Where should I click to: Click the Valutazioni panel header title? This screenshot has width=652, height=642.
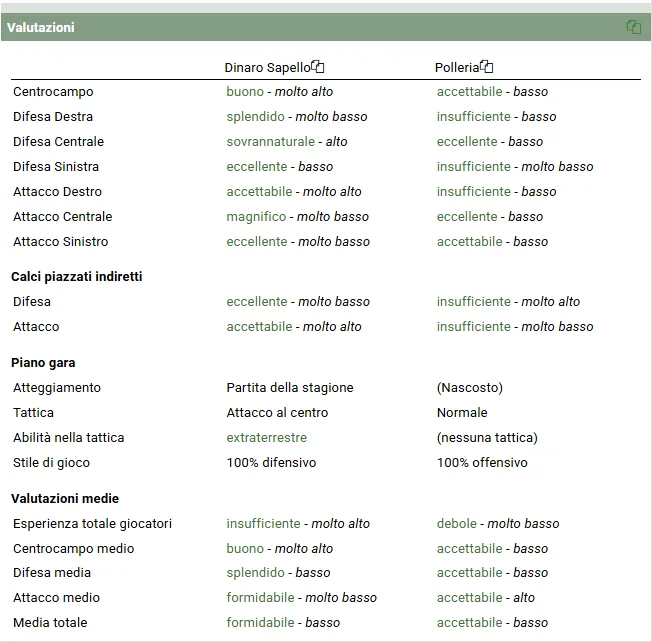(x=41, y=28)
